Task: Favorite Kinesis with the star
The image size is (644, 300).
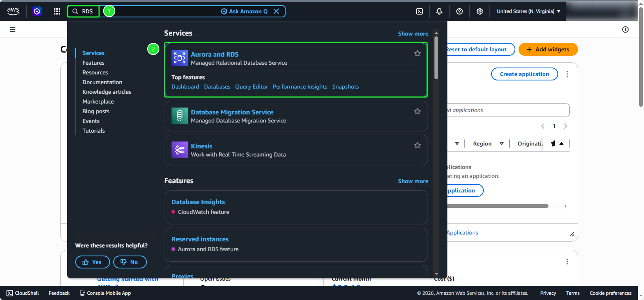Action: [x=417, y=145]
